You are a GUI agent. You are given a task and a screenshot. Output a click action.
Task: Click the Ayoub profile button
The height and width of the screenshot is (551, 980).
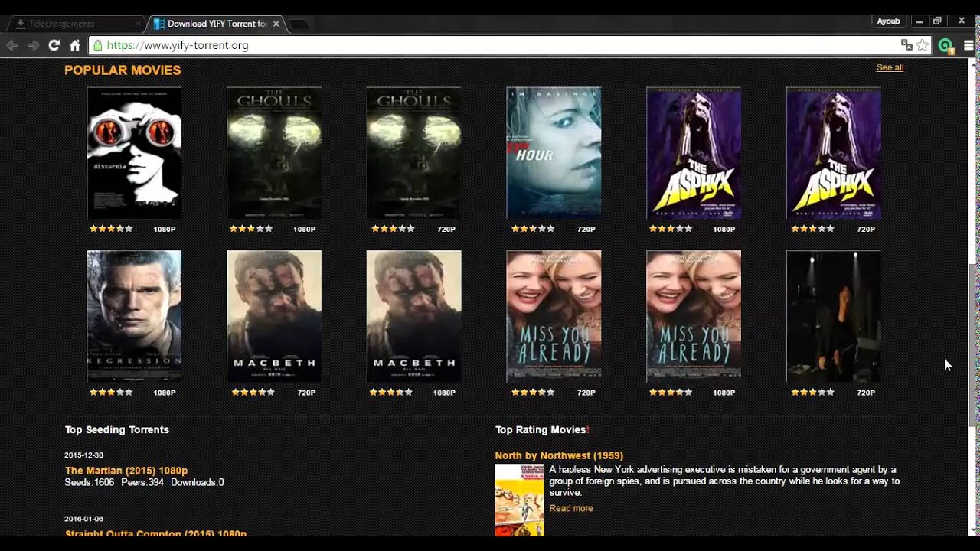pyautogui.click(x=888, y=21)
